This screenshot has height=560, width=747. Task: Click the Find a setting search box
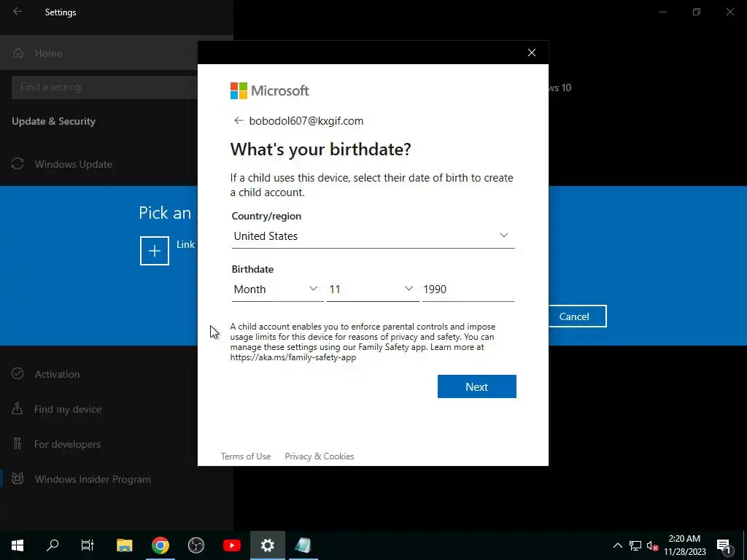[104, 87]
